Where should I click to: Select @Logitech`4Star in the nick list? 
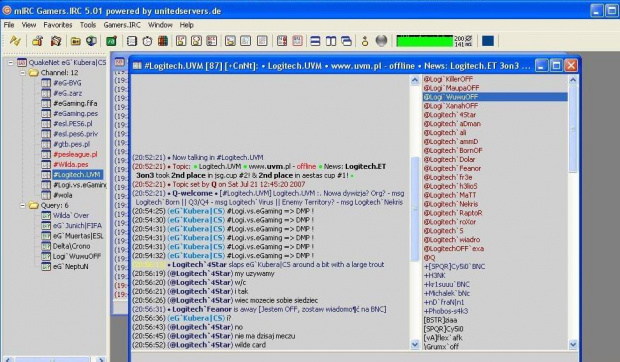(x=450, y=115)
